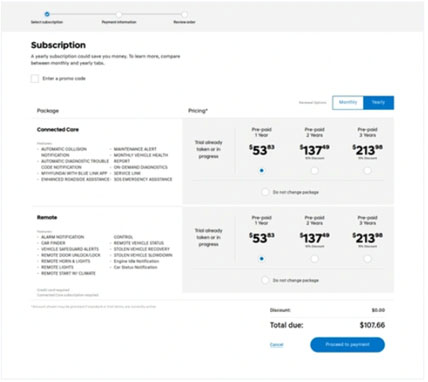Check the Enter a promo code checkbox

[35, 79]
